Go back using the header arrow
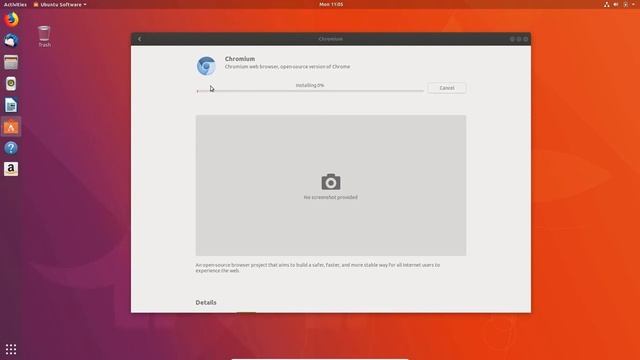The image size is (640, 360). [x=140, y=39]
